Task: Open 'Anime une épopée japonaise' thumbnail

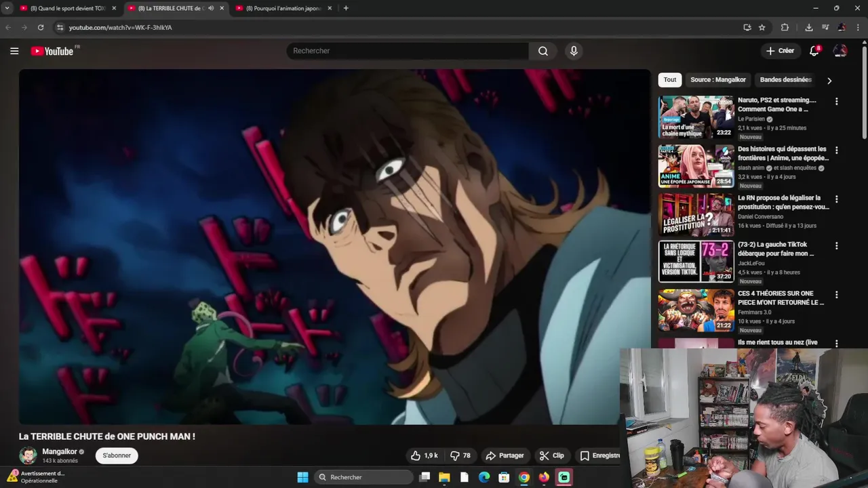Action: tap(696, 165)
